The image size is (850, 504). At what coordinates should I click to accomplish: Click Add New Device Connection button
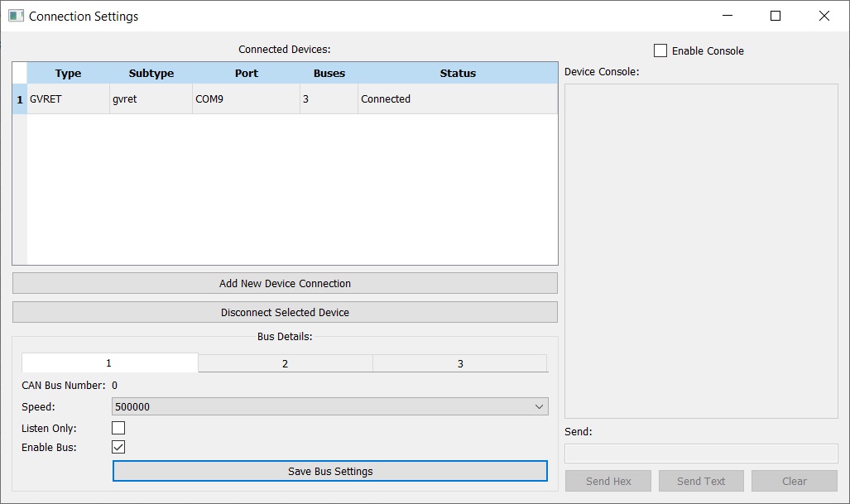[285, 283]
